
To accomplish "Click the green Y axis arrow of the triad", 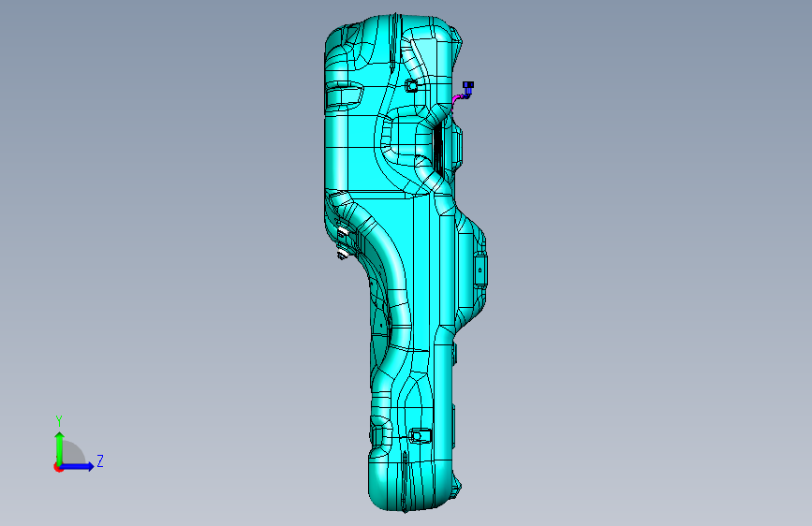I will pos(59,447).
